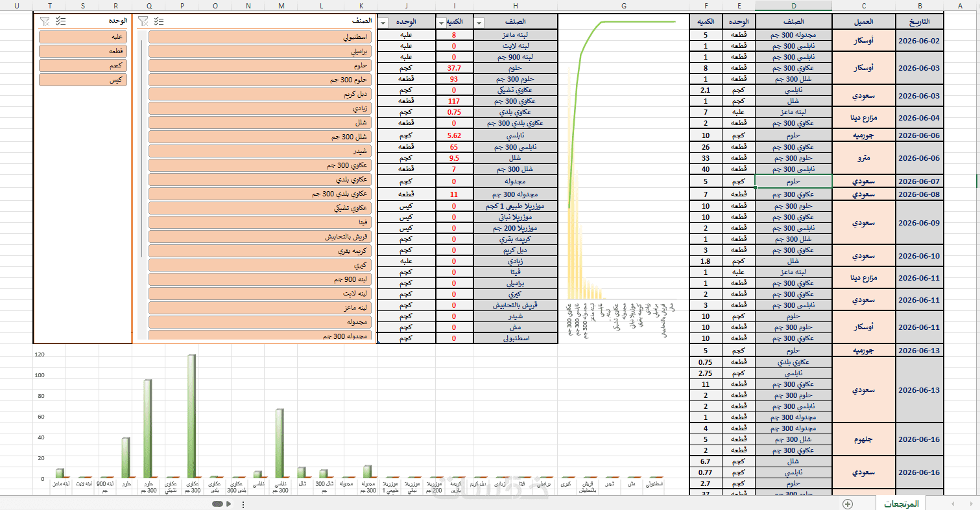Image resolution: width=980 pixels, height=510 pixels.
Task: Select قريش بالتحابيش slicer item
Action: [x=259, y=237]
